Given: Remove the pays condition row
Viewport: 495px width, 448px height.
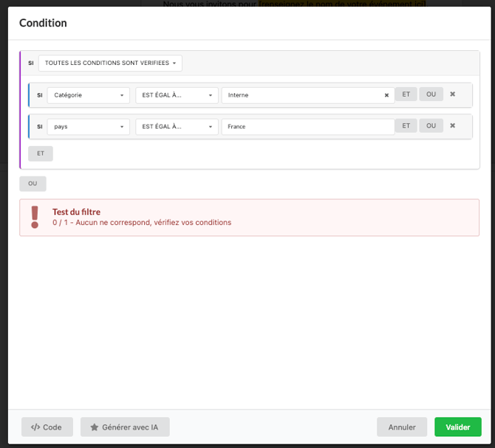Looking at the screenshot, I should [452, 125].
